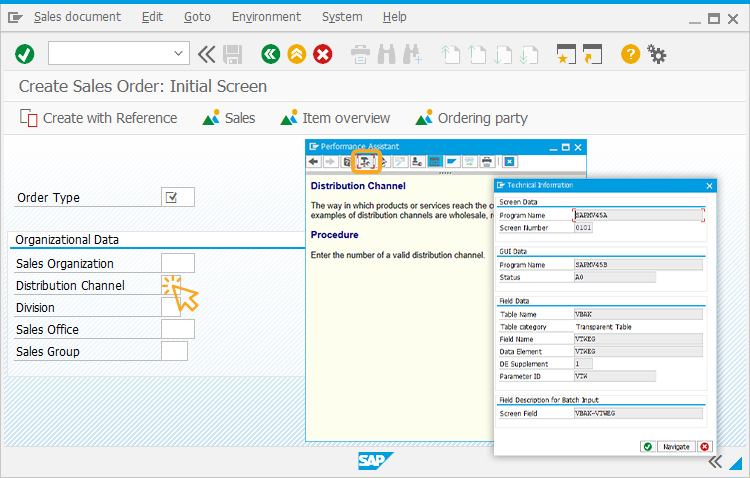Image resolution: width=750 pixels, height=478 pixels.
Task: Click Technical Information icon in Performance Assistant
Action: click(365, 162)
